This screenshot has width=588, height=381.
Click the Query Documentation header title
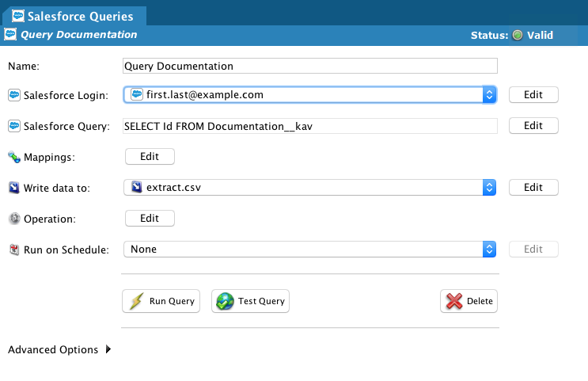click(79, 35)
